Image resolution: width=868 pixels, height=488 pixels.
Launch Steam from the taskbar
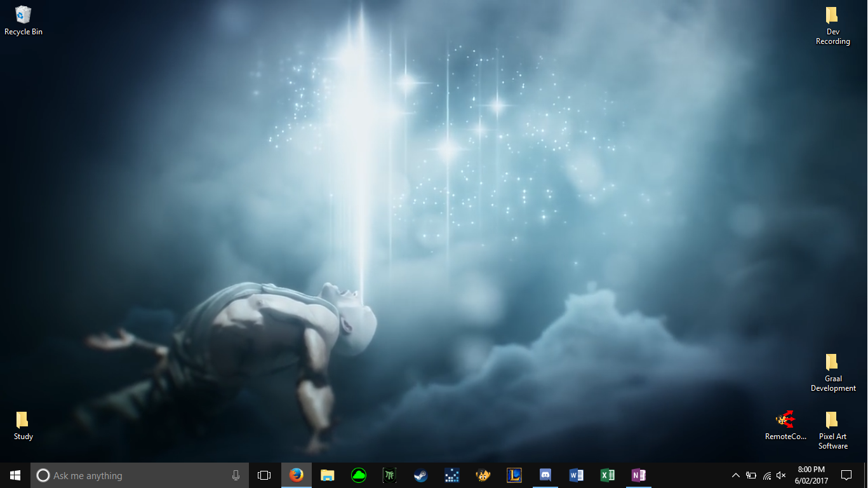(420, 475)
